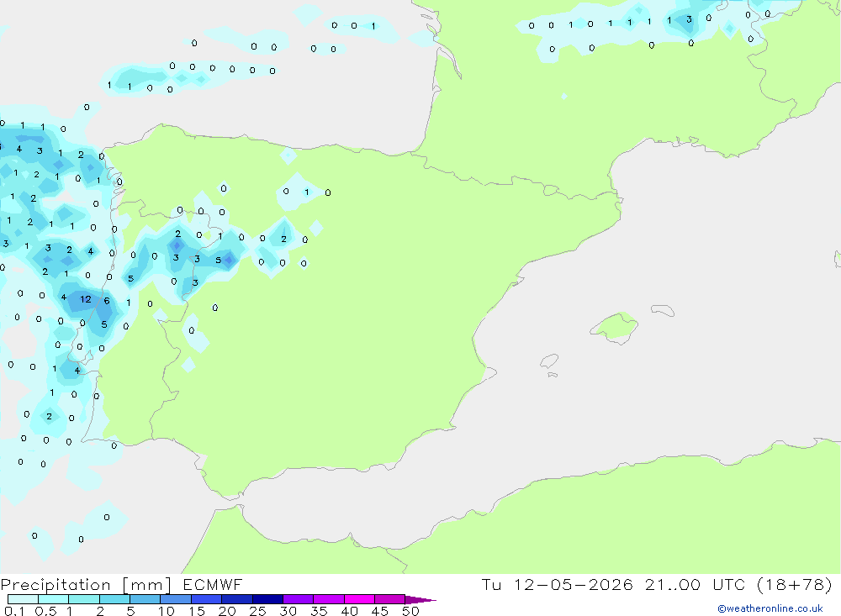This screenshot has height=616, width=841.
Task: Select the 2–5 mm legend color swatch
Action: (x=114, y=599)
